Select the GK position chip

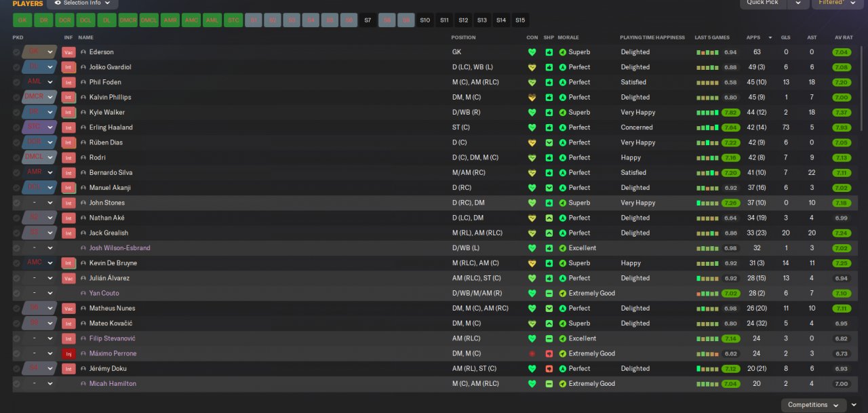22,20
